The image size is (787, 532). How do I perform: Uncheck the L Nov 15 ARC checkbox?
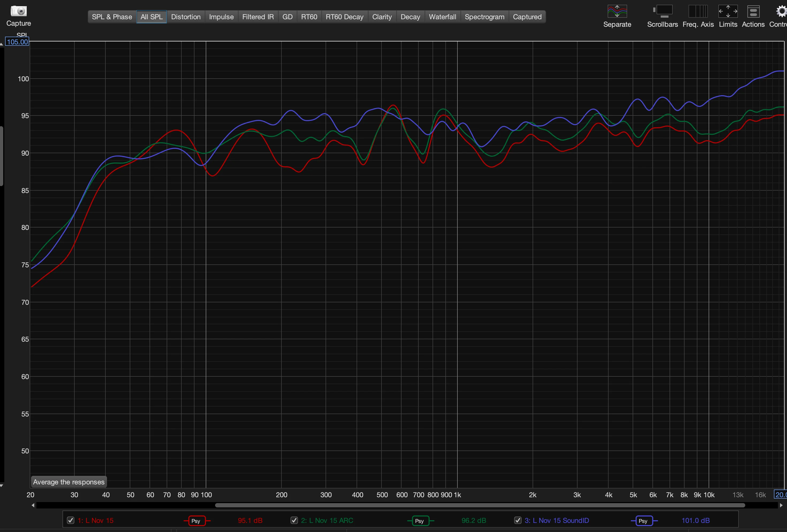pyautogui.click(x=294, y=521)
